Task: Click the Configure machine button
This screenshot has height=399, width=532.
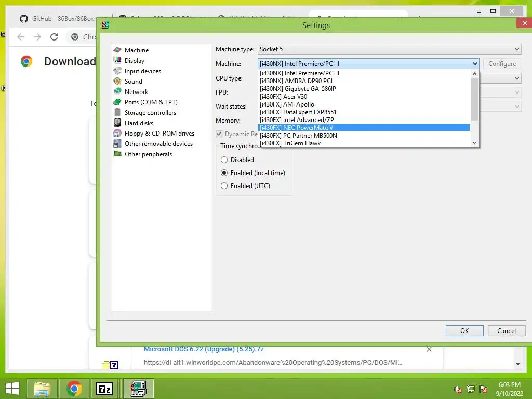Action: [502, 64]
